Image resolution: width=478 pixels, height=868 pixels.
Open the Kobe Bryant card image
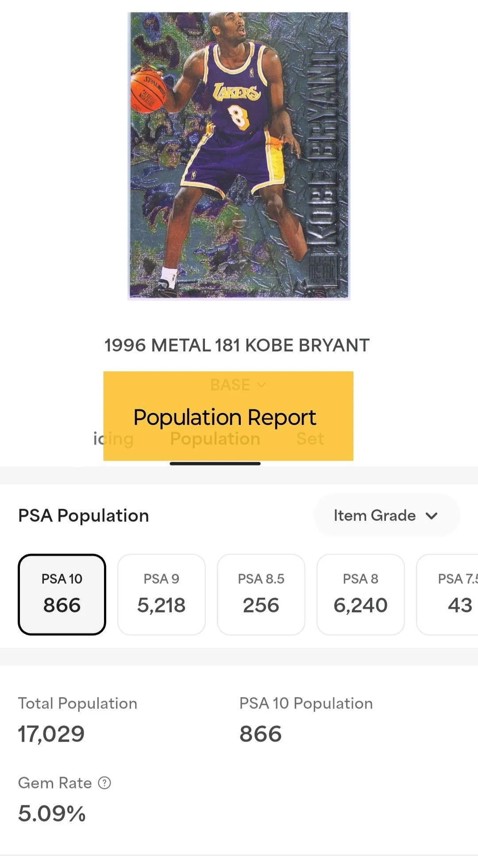pos(239,156)
